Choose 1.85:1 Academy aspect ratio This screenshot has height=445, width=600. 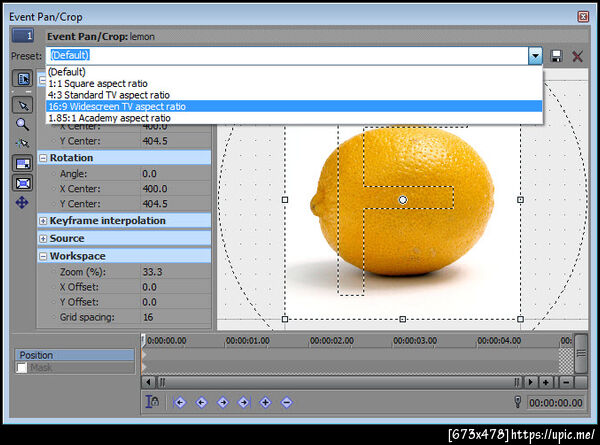coord(294,118)
